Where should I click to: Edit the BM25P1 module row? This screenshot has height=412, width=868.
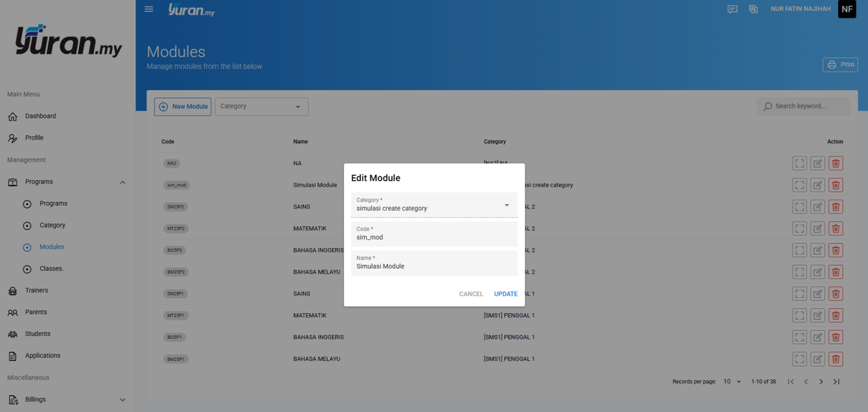click(x=818, y=359)
